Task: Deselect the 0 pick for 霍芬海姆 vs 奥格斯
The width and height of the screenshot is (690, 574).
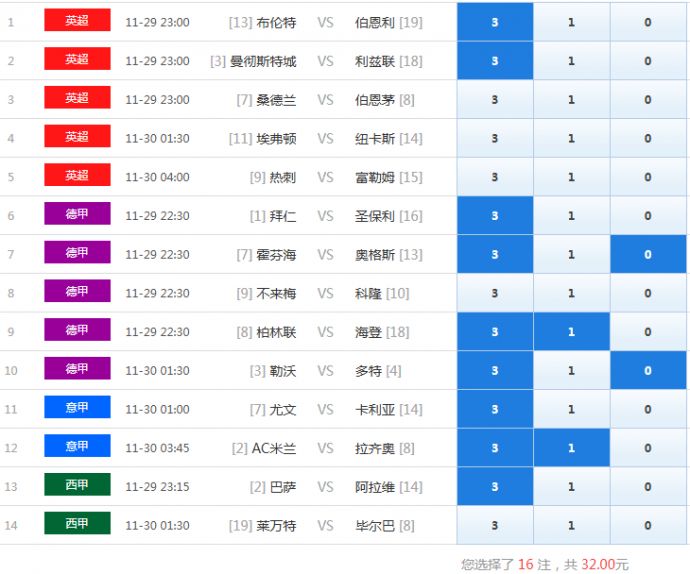Action: (x=648, y=255)
